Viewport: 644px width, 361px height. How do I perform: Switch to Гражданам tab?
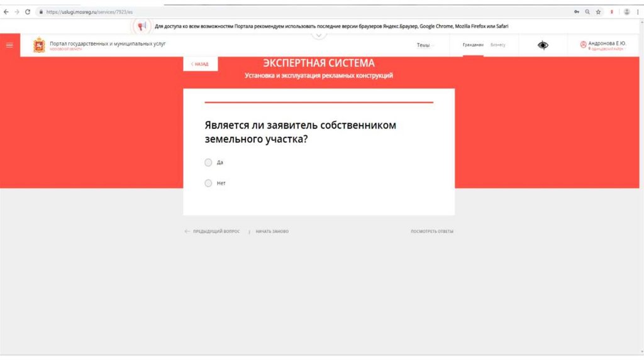pos(473,45)
